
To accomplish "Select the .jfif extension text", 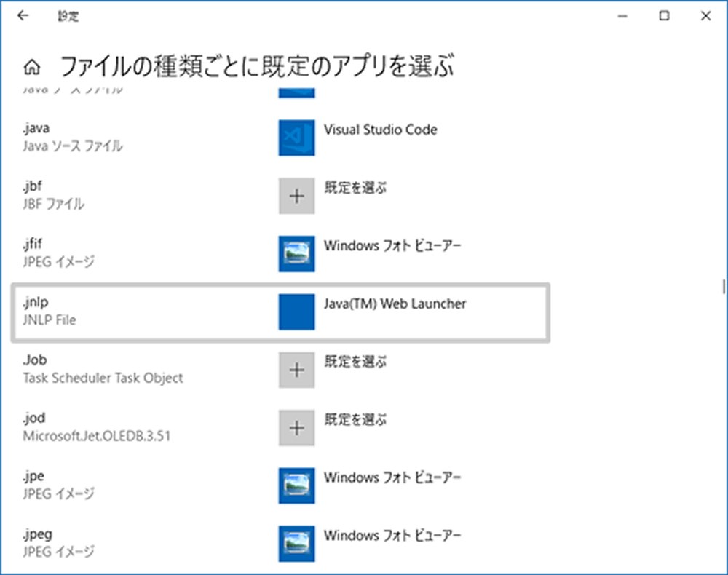I will click(33, 244).
